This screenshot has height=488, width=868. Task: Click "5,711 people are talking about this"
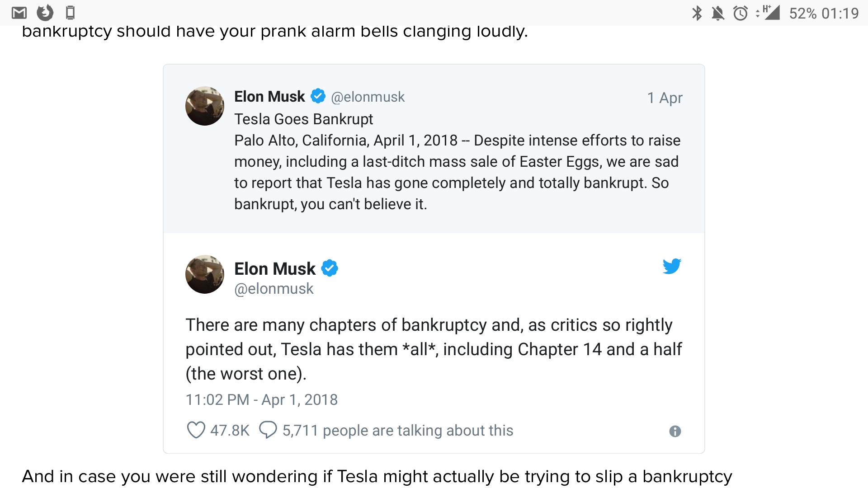pyautogui.click(x=398, y=430)
